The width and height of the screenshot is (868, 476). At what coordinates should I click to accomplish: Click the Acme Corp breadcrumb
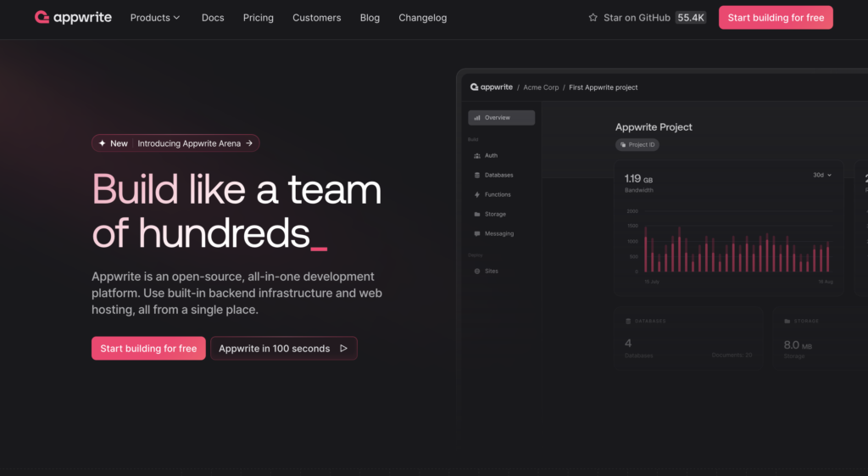[x=541, y=87]
